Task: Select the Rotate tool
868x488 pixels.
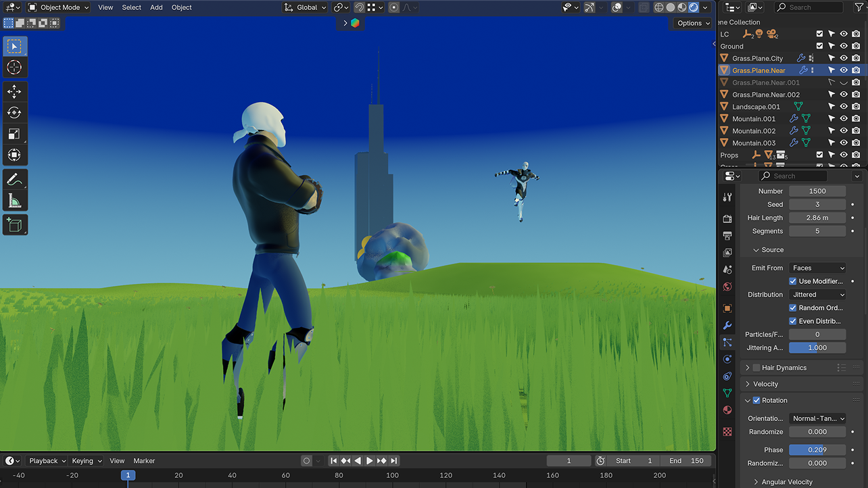Action: click(14, 112)
